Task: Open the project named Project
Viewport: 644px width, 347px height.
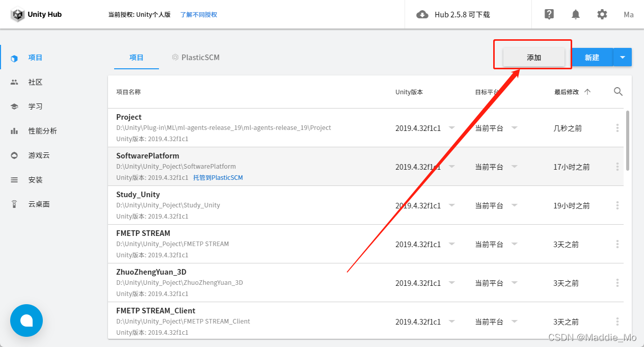Action: click(129, 117)
